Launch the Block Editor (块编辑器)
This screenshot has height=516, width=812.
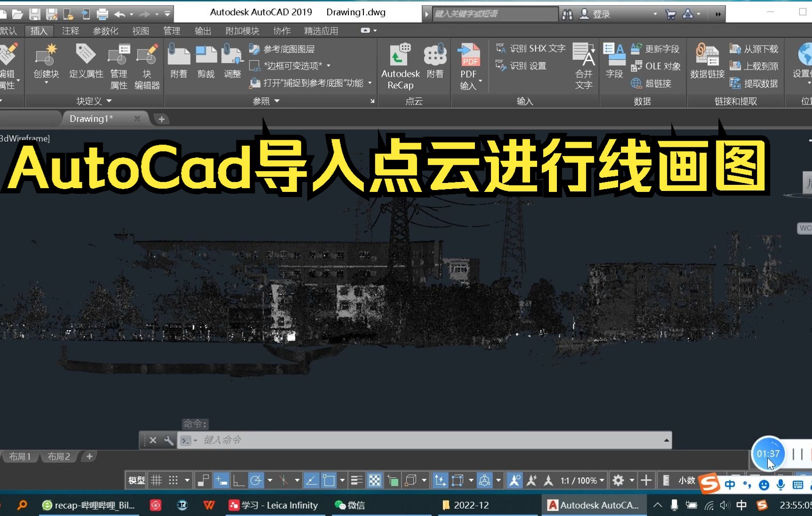tap(147, 66)
